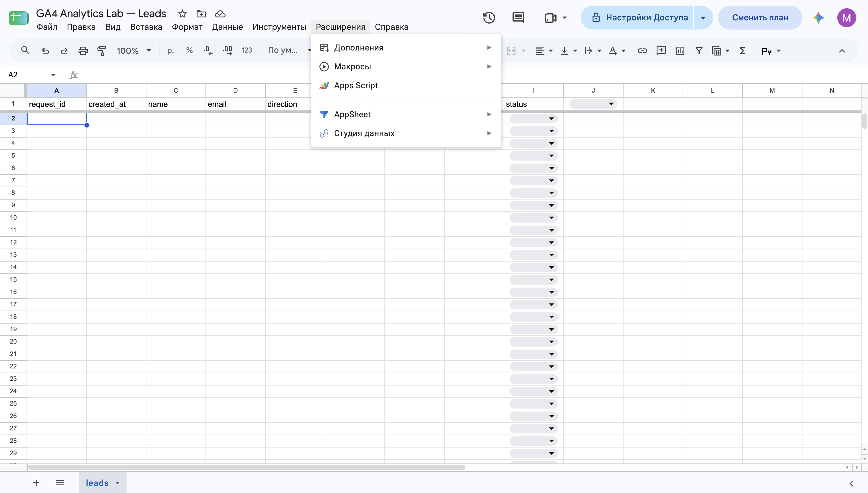Collapse the toolbar with chevron up

coord(842,51)
